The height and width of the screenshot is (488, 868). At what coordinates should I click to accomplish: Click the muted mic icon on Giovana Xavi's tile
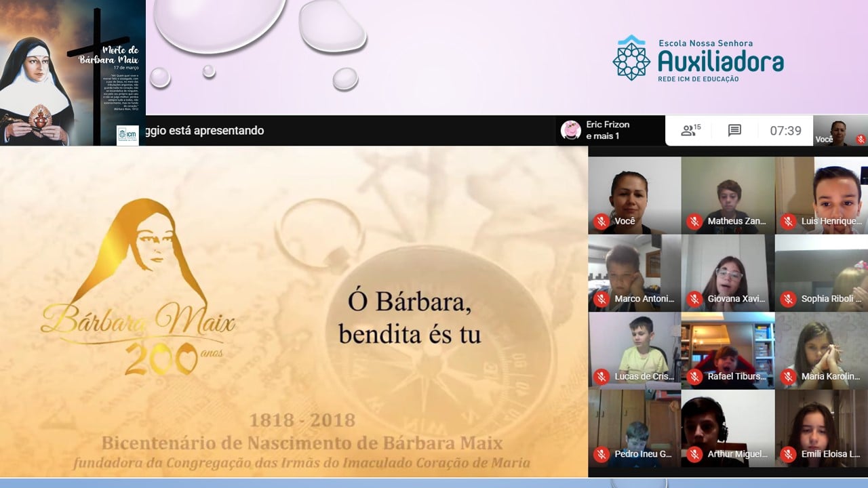pos(694,299)
